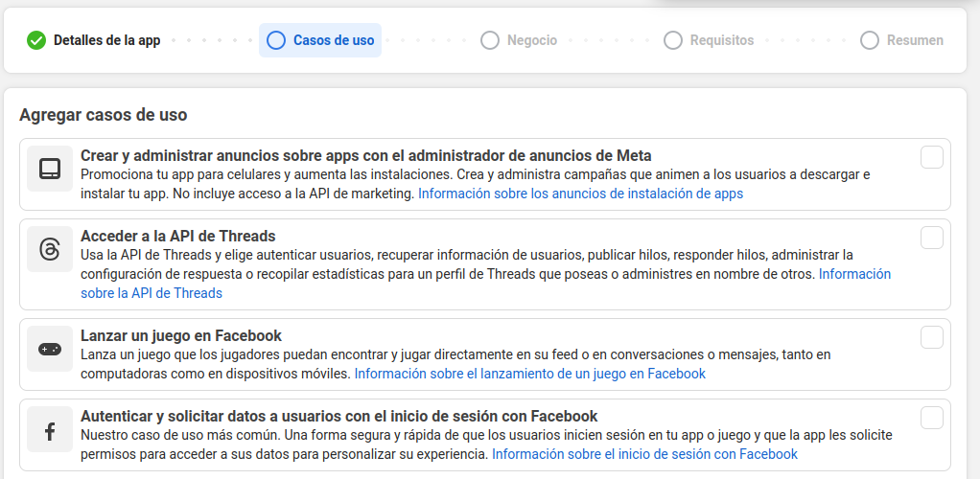Image resolution: width=980 pixels, height=479 pixels.
Task: Click description starting Usa la API de Threads
Action: tap(485, 274)
